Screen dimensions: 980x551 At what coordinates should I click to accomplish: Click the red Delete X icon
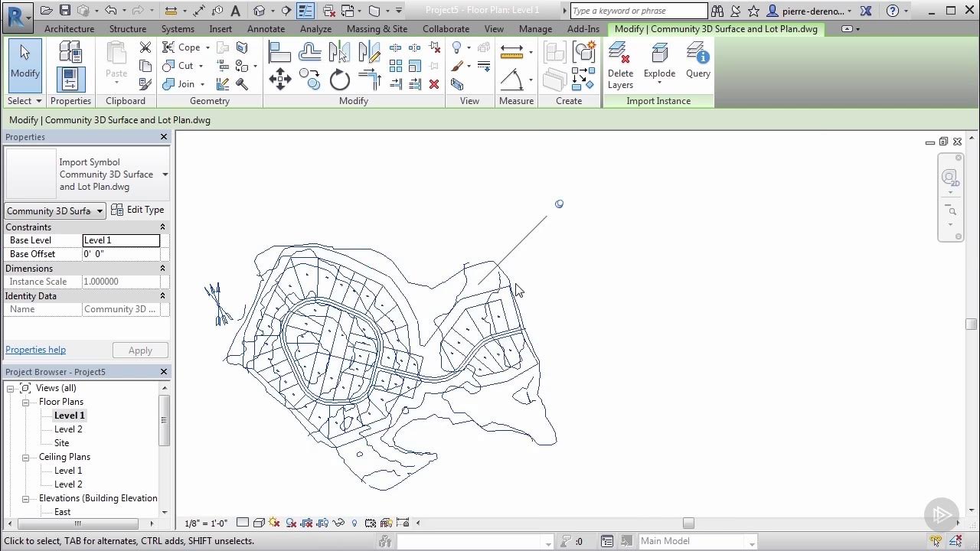(x=434, y=84)
